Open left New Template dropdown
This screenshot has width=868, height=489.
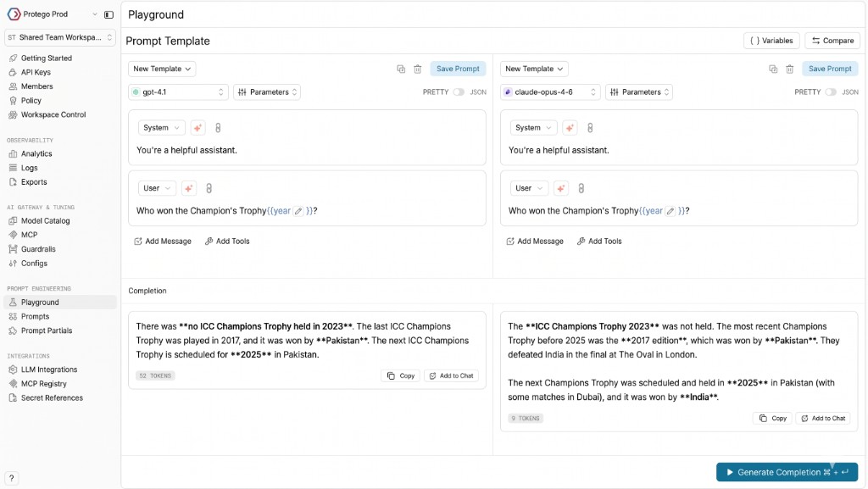pos(162,69)
